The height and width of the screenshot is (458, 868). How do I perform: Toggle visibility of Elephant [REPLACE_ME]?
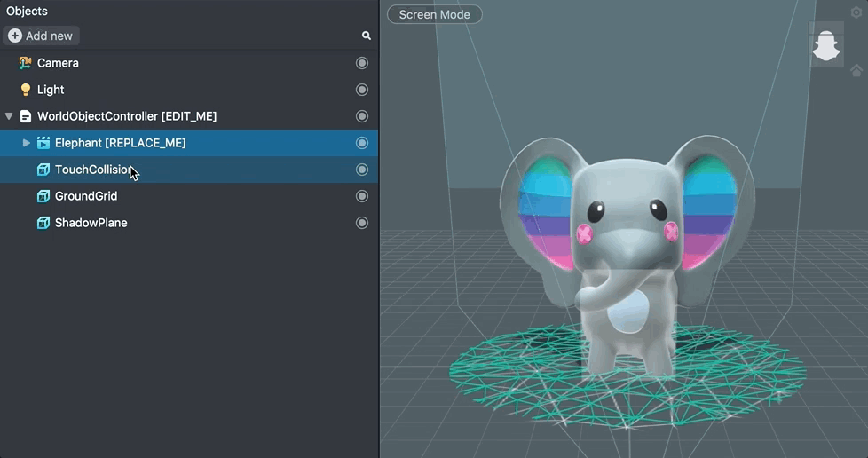coord(361,143)
